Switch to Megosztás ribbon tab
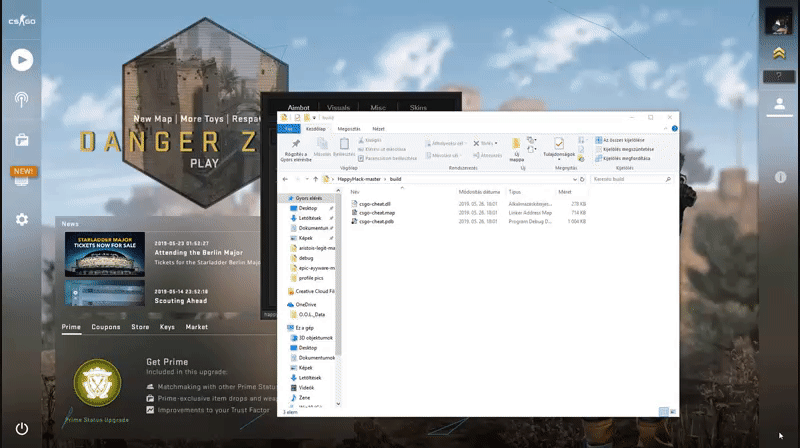The height and width of the screenshot is (448, 800). 349,129
